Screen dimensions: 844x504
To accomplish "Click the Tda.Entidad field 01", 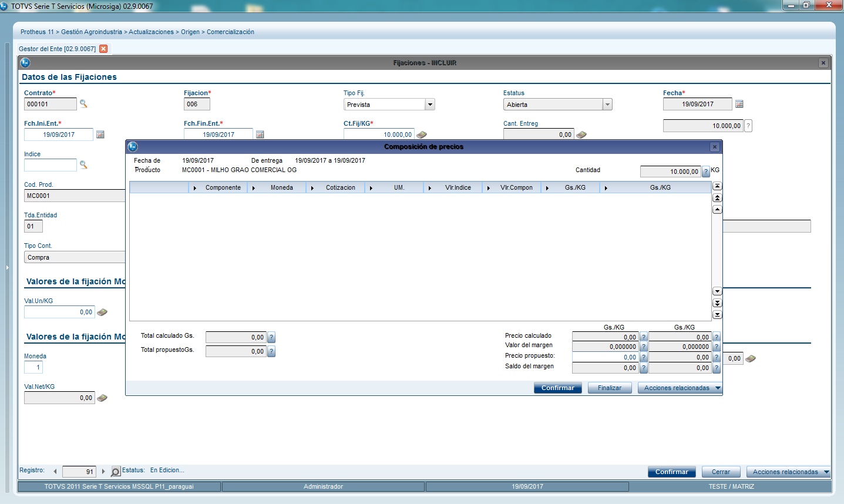I will tap(33, 226).
